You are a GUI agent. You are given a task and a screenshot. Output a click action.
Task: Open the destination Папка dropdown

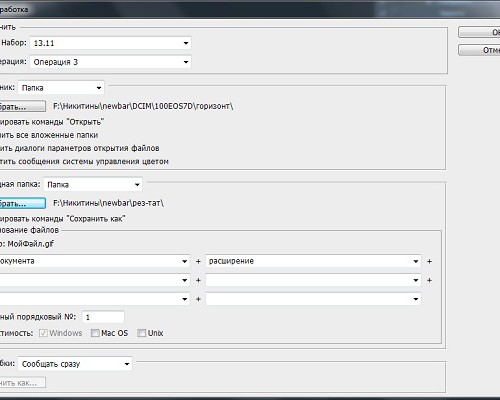[x=93, y=185]
